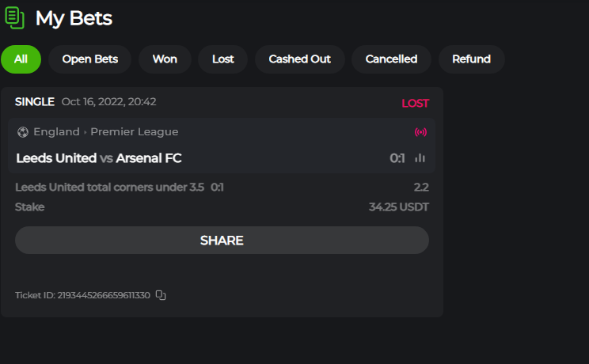Click the Arsenal FC team name

click(149, 158)
